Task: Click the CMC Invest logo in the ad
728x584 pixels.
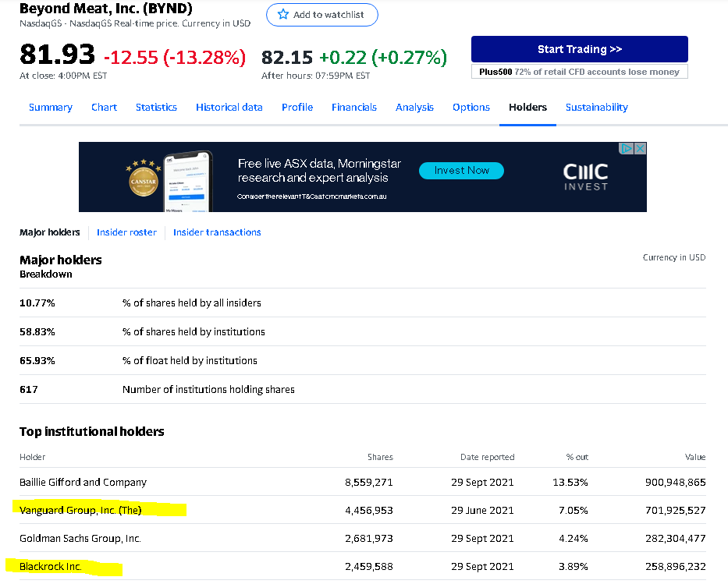Action: [585, 177]
